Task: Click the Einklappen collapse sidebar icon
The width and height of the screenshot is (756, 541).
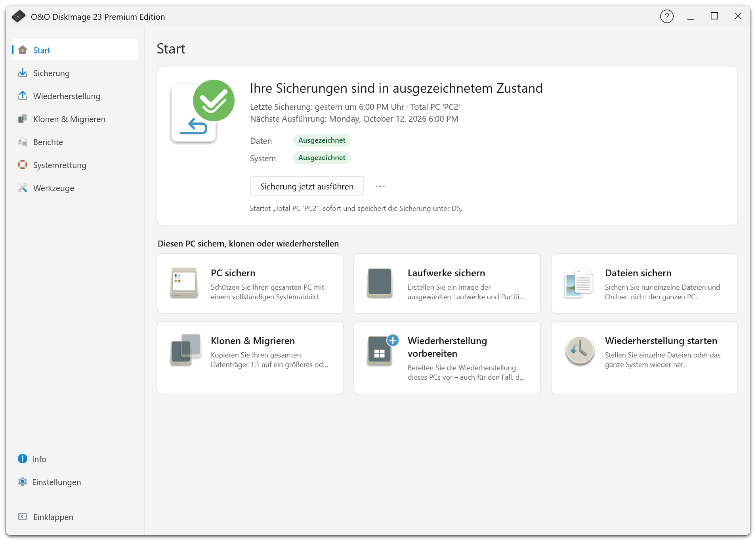Action: coord(23,517)
